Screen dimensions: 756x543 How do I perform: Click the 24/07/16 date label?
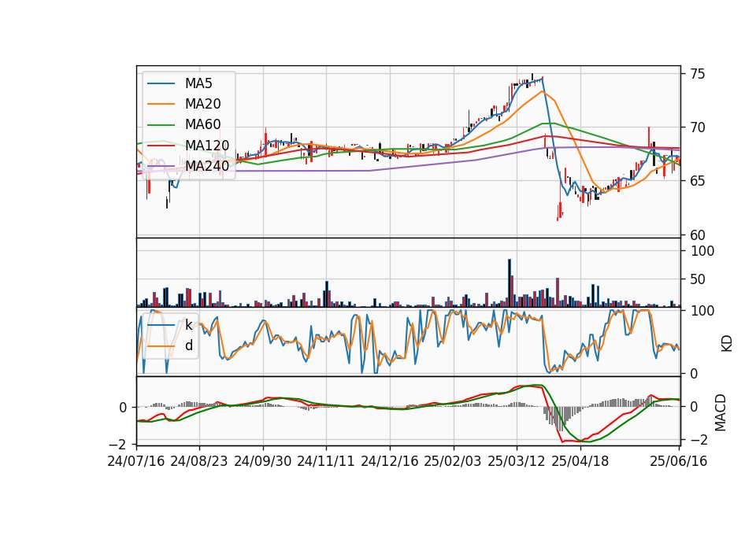tap(136, 461)
